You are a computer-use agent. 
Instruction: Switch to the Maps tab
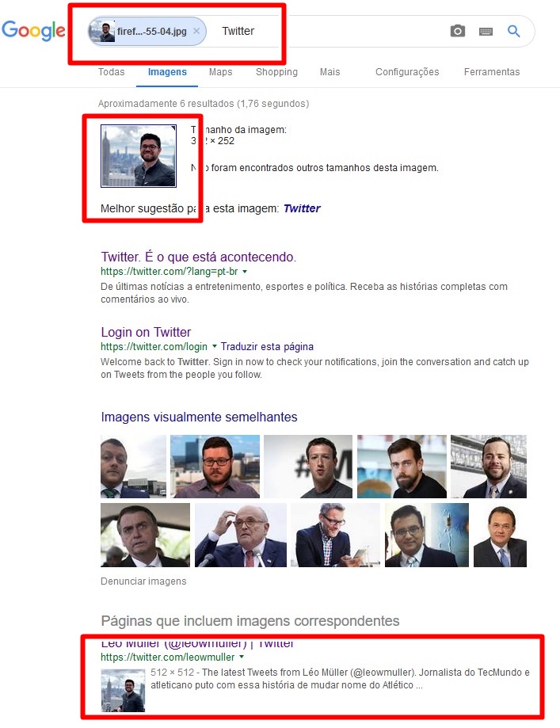[220, 72]
